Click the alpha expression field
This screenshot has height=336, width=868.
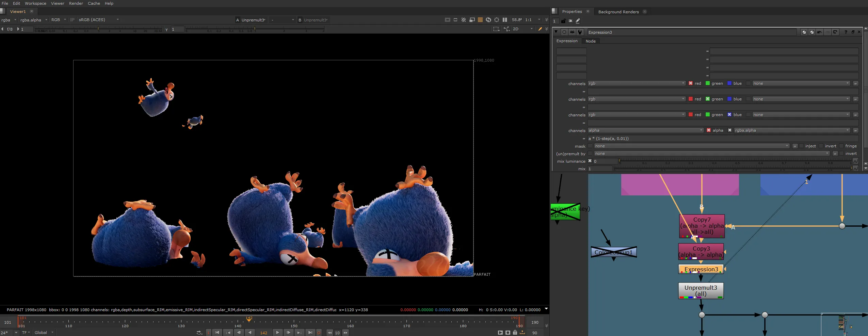pyautogui.click(x=723, y=139)
